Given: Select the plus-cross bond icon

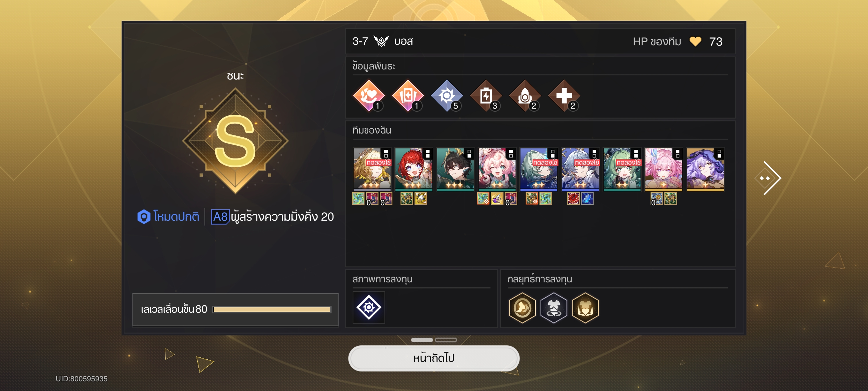Looking at the screenshot, I should (564, 96).
